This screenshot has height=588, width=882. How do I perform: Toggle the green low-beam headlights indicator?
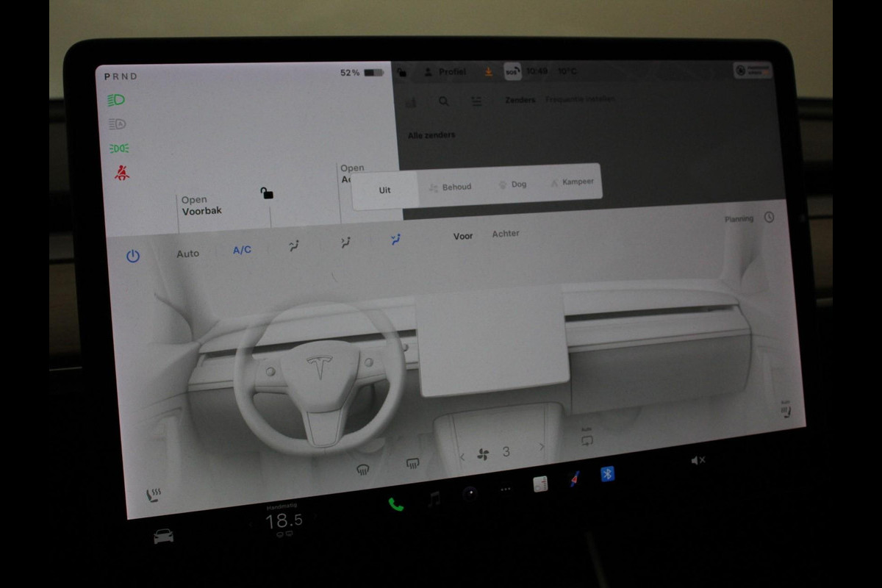click(x=116, y=100)
